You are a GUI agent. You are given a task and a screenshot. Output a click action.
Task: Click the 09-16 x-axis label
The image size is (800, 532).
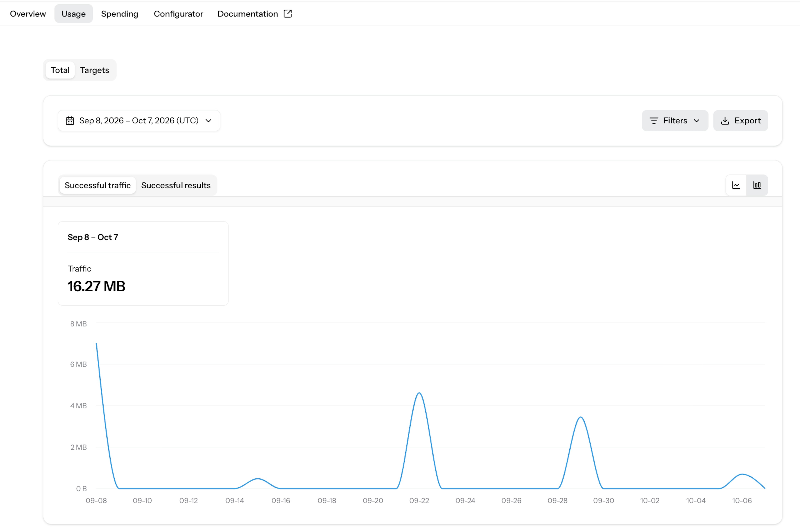point(281,501)
